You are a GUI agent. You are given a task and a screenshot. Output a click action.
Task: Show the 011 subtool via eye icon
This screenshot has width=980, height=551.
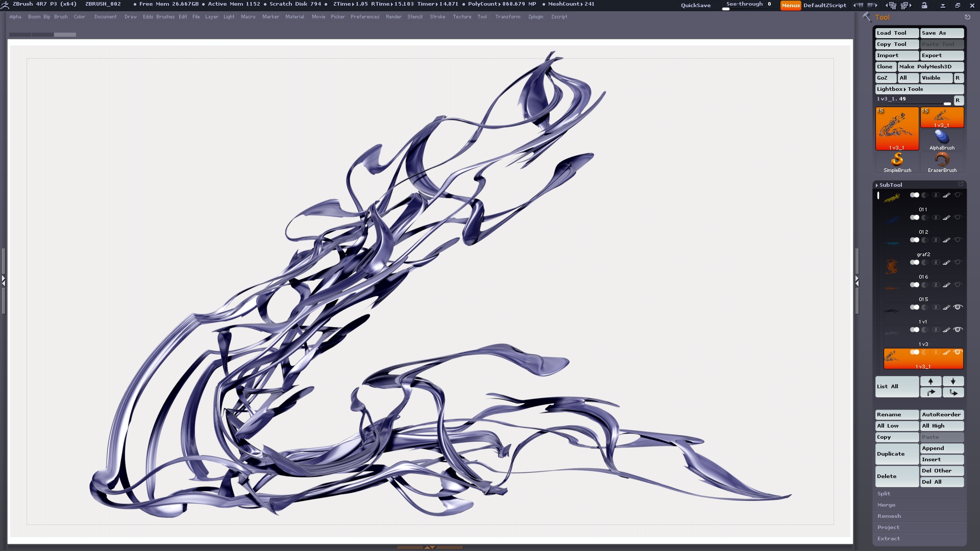tap(958, 195)
